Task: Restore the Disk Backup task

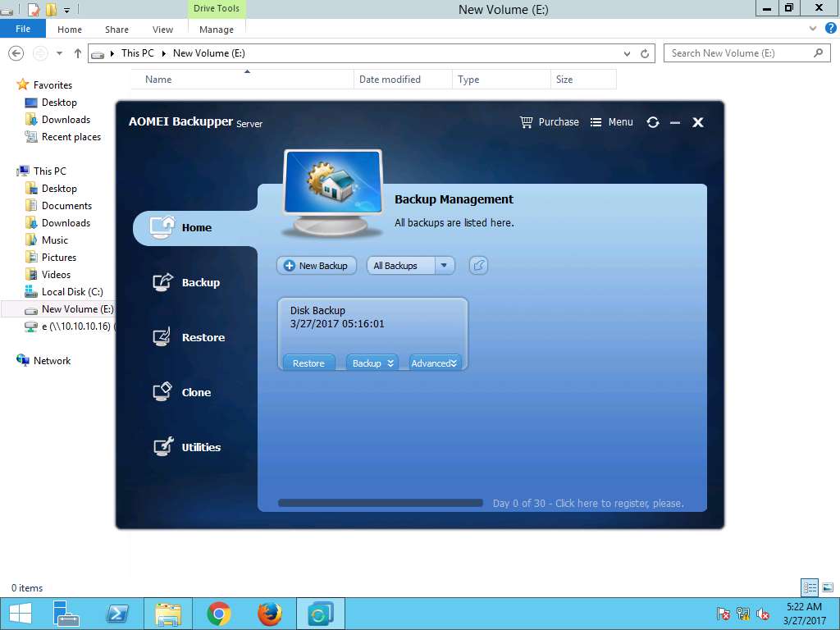Action: pyautogui.click(x=308, y=363)
